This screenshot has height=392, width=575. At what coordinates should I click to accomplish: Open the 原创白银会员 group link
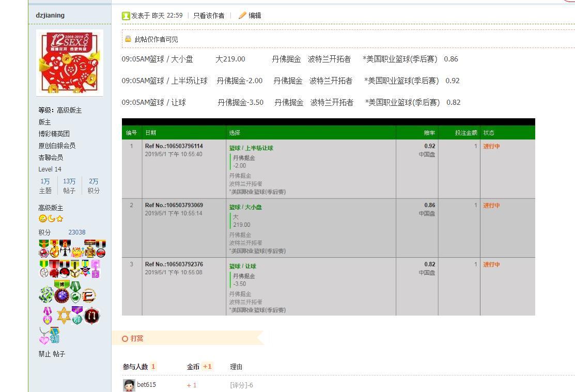point(57,146)
